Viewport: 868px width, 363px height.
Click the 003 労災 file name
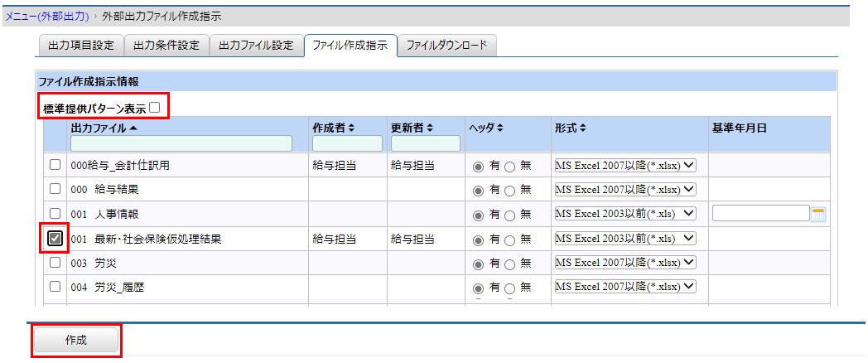coord(94,264)
